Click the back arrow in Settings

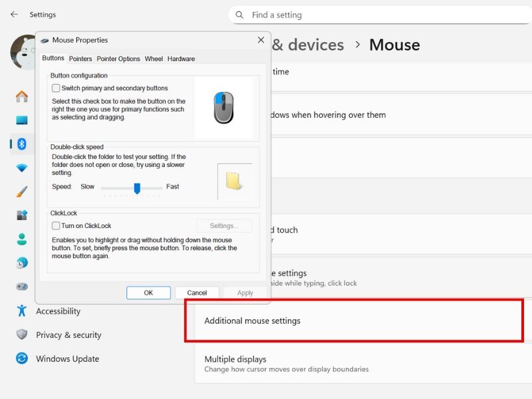tap(14, 14)
